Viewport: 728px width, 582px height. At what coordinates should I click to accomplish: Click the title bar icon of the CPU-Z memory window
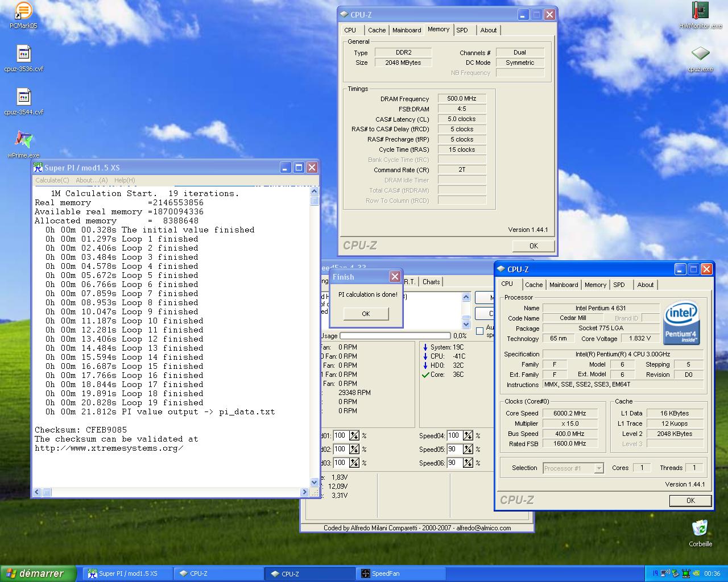click(x=345, y=15)
